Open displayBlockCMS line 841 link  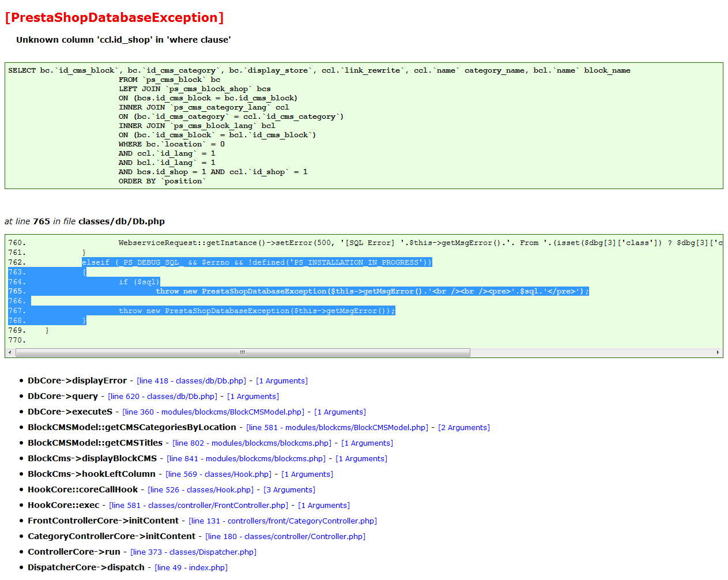pos(246,459)
